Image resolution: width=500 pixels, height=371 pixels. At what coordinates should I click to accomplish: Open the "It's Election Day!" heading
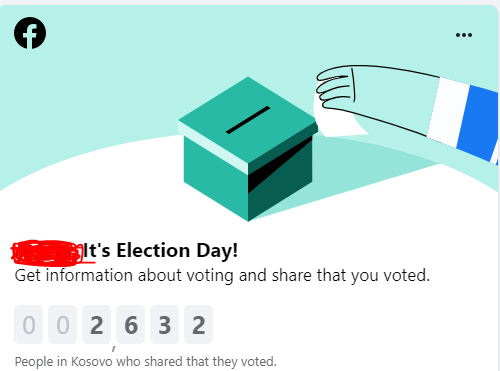pyautogui.click(x=160, y=250)
